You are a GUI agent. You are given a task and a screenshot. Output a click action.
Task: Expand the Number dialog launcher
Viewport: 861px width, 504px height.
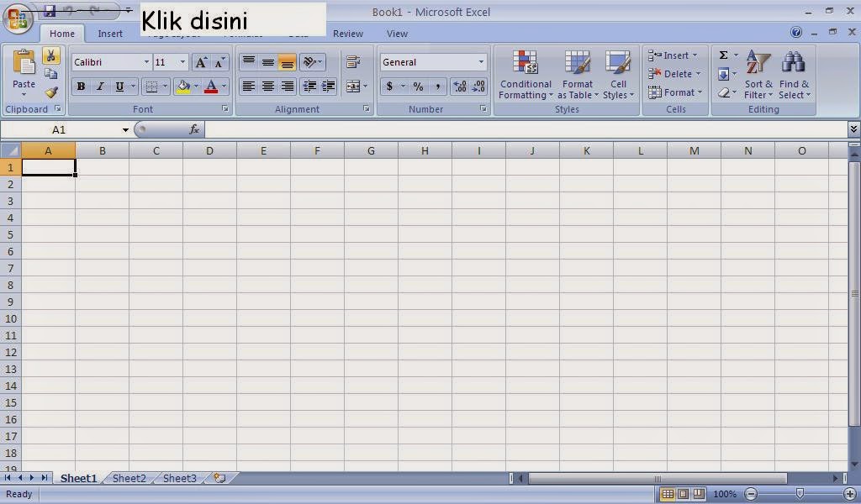click(x=483, y=109)
